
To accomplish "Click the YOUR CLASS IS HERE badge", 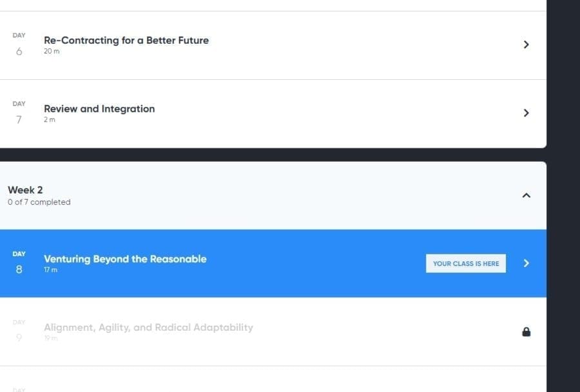I will click(x=466, y=263).
